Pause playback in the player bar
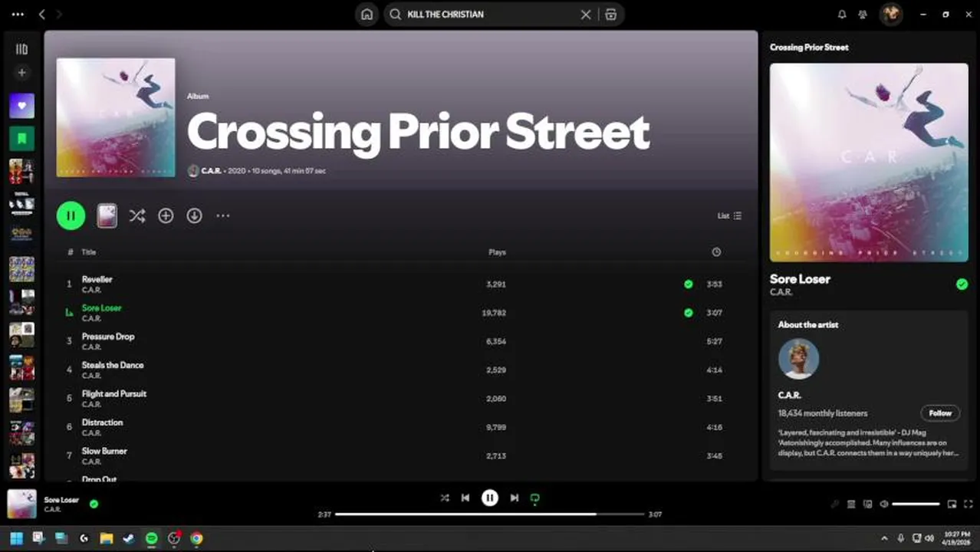 coord(490,498)
